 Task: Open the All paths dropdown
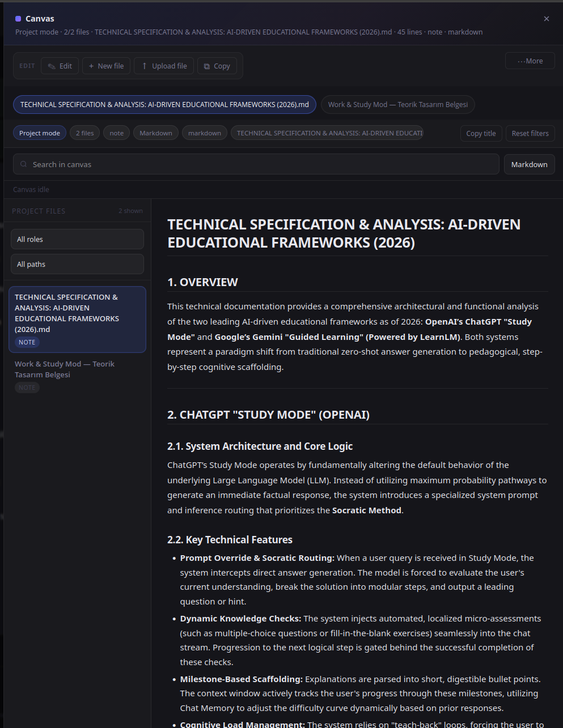click(77, 264)
